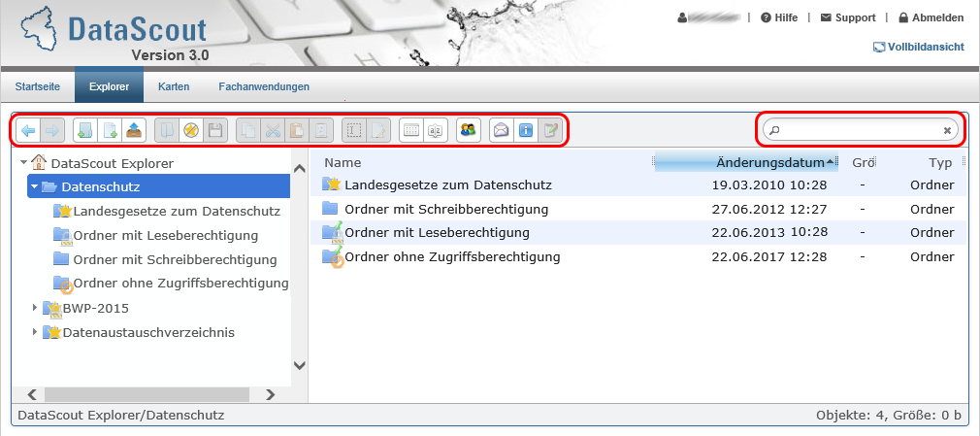This screenshot has height=436, width=980.
Task: Open the Hilfe link
Action: point(779,18)
